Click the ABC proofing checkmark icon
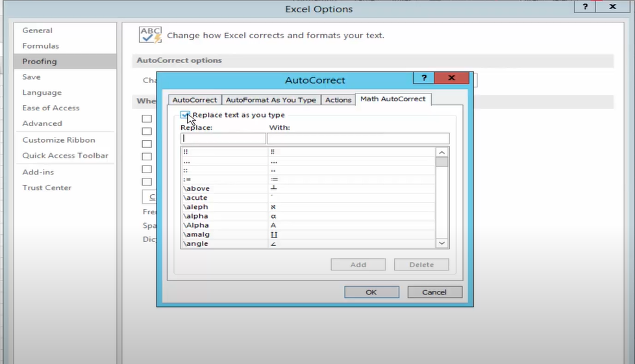The height and width of the screenshot is (364, 635). 150,35
